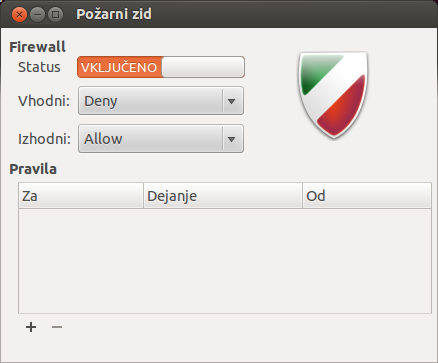Image resolution: width=438 pixels, height=363 pixels.
Task: Open the Vhodni combo box showing Deny
Action: pyautogui.click(x=161, y=101)
